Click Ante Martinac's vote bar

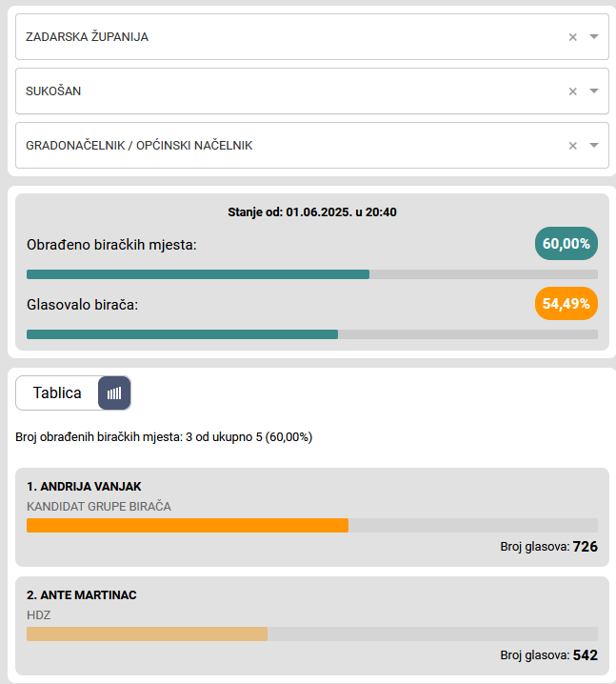[147, 634]
